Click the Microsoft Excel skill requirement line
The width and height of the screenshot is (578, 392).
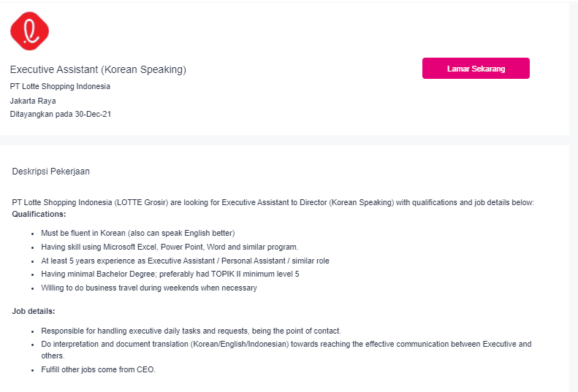pos(170,247)
